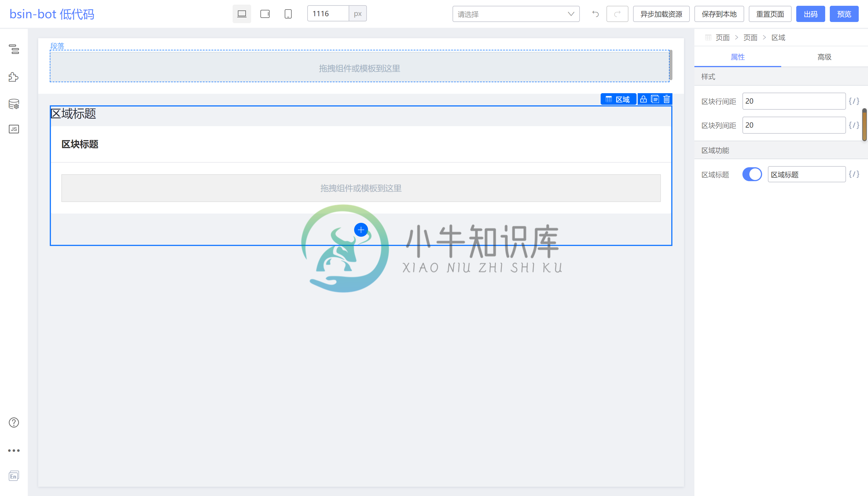Screen dimensions: 868x496
Task: Click the bsin-bot 低代码 logo title
Action: pos(52,14)
